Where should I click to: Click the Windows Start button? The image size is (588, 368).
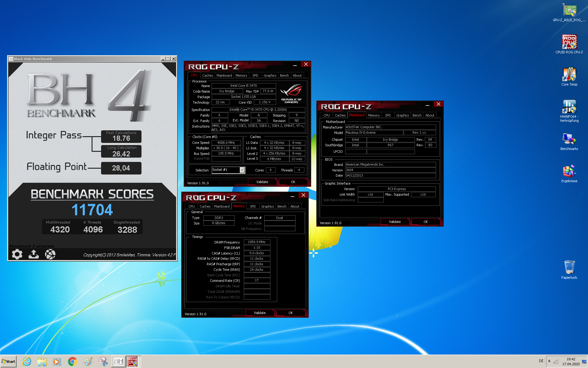[9, 362]
